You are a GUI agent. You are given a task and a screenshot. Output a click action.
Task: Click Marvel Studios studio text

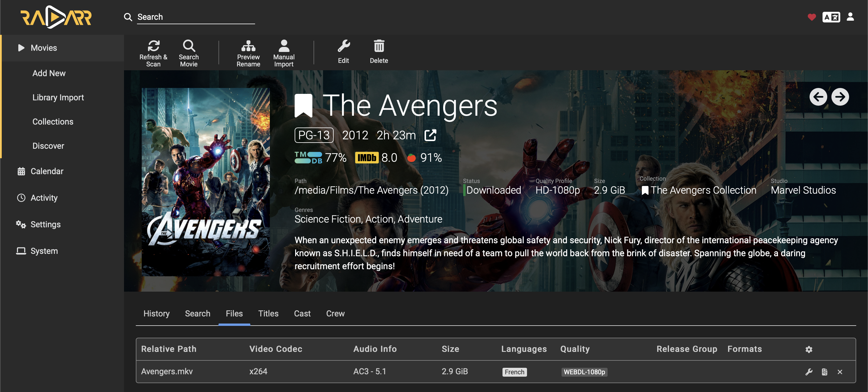click(x=803, y=190)
